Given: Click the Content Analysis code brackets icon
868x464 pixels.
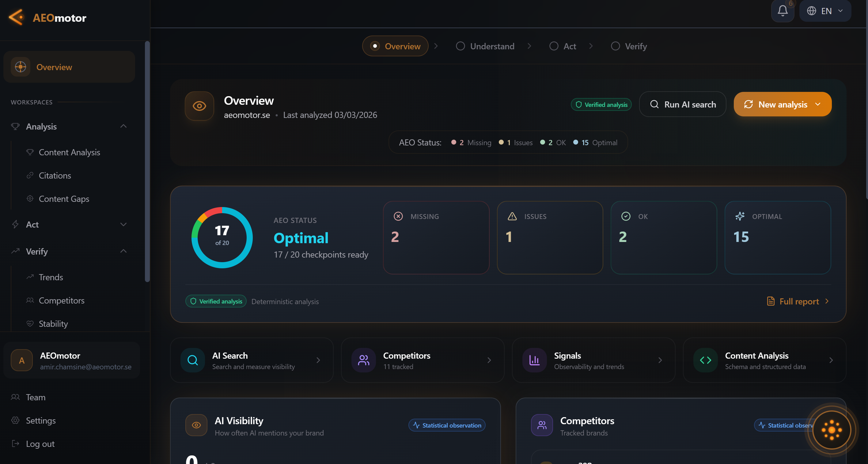Looking at the screenshot, I should [705, 360].
